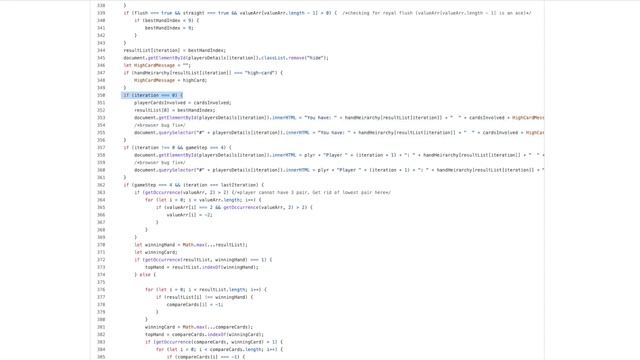The width and height of the screenshot is (640, 360).
Task: Click 'topHand = compareCards.indexOf(winningCard);' line
Action: pos(204,334)
